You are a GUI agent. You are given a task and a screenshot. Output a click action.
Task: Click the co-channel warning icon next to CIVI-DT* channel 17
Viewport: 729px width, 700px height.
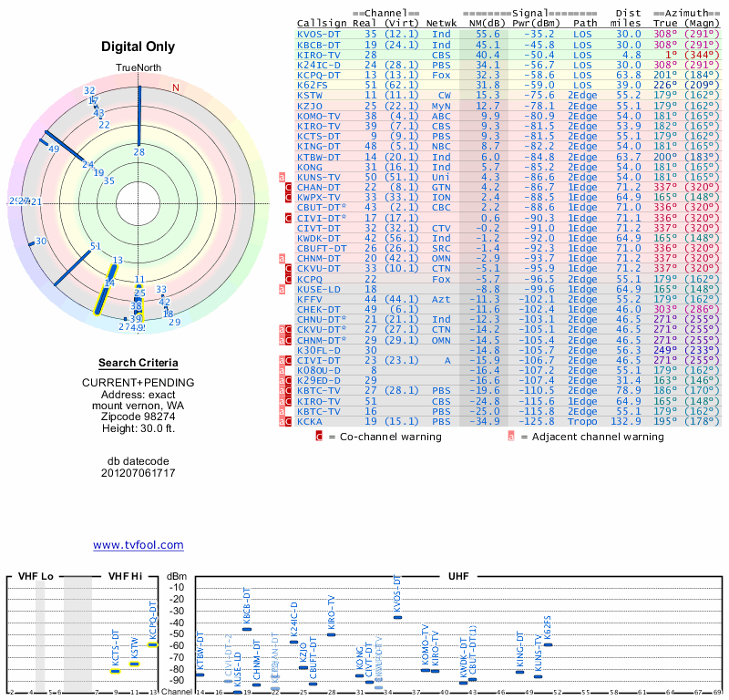point(289,218)
